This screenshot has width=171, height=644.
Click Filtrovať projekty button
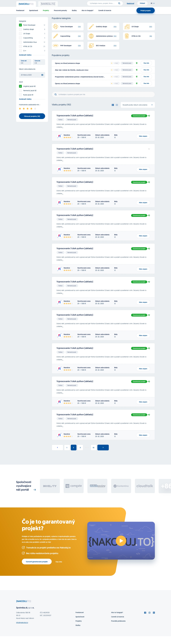coord(32,116)
